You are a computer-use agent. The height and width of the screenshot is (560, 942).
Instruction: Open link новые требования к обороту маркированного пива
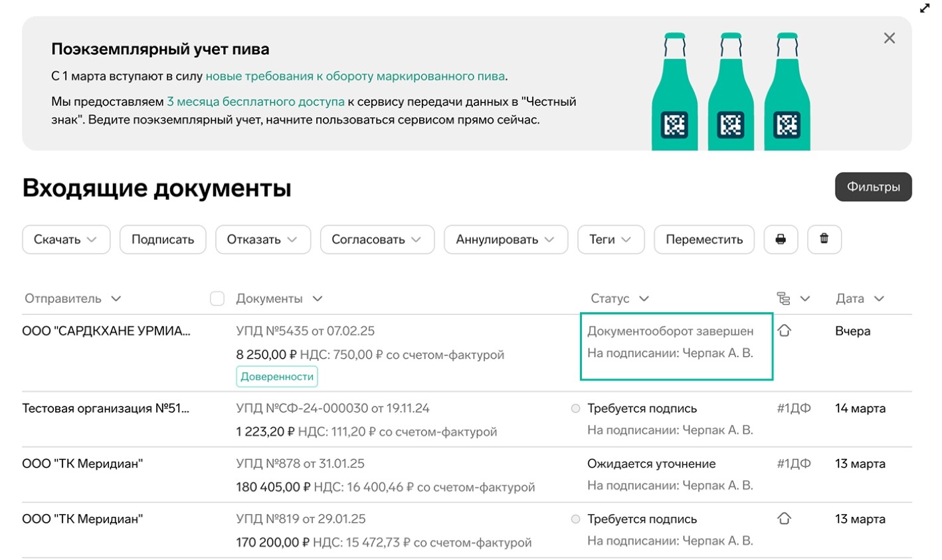click(355, 76)
